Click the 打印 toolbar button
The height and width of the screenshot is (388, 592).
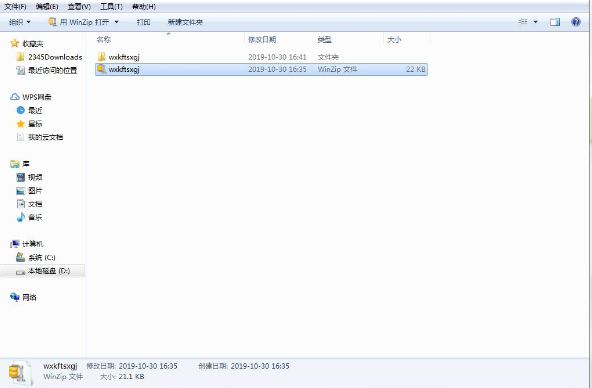(x=143, y=22)
